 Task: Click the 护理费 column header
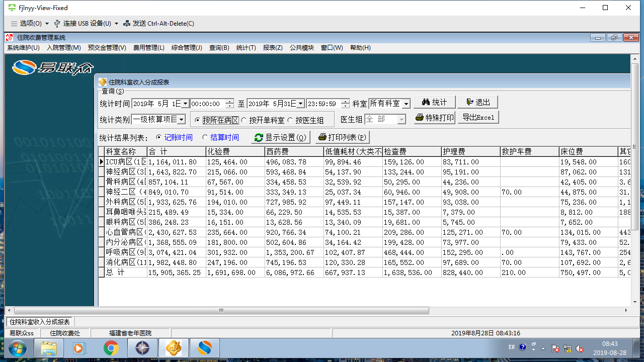tap(471, 151)
